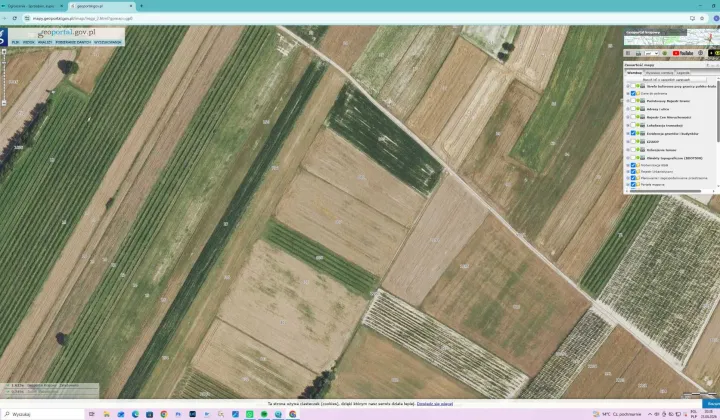Expand Planowanie i zagospodarowanie przestrzenne group
This screenshot has width=720, height=420.
pos(628,178)
